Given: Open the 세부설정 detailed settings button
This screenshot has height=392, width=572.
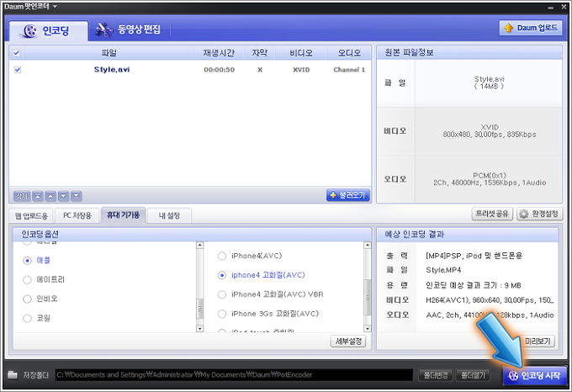Looking at the screenshot, I should 348,342.
